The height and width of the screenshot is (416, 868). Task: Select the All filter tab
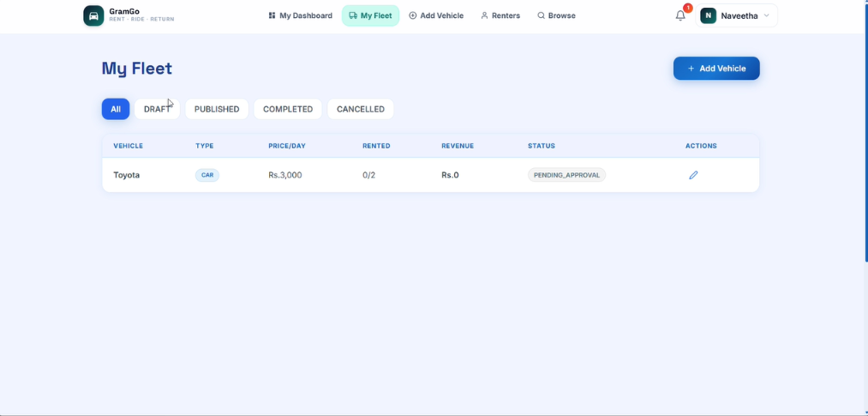pos(116,109)
